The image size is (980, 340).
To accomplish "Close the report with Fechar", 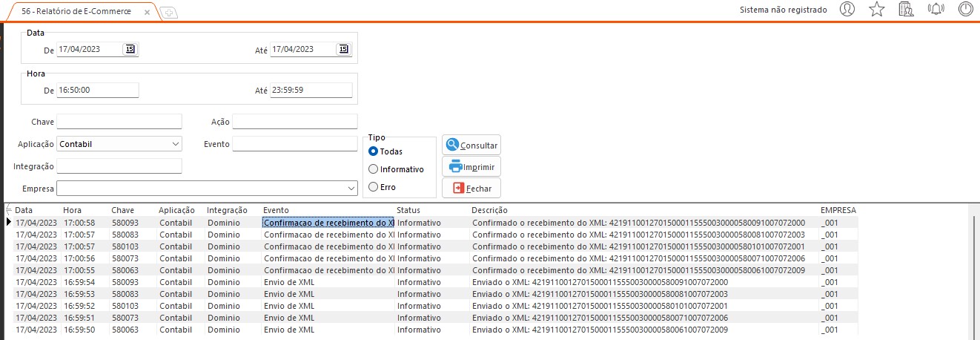I will (471, 189).
